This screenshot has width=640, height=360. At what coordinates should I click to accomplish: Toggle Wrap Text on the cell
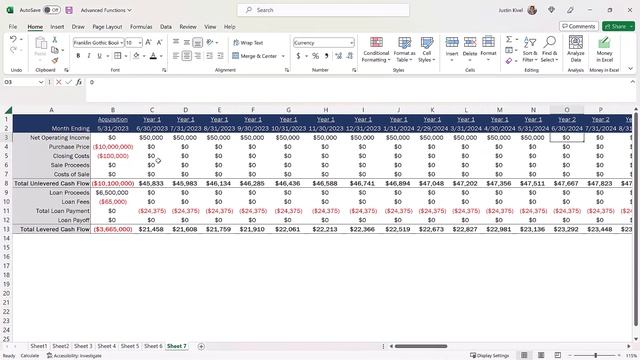[x=248, y=42]
